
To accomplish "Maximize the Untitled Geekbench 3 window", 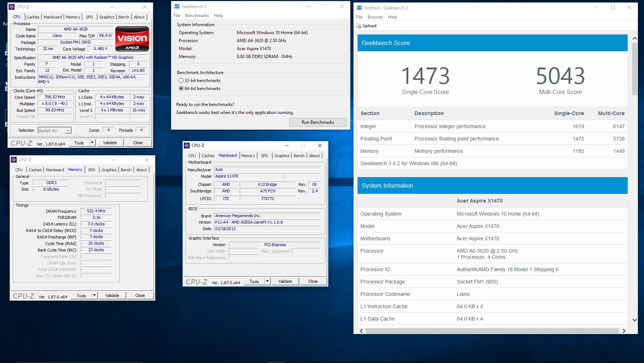I will pyautogui.click(x=613, y=8).
